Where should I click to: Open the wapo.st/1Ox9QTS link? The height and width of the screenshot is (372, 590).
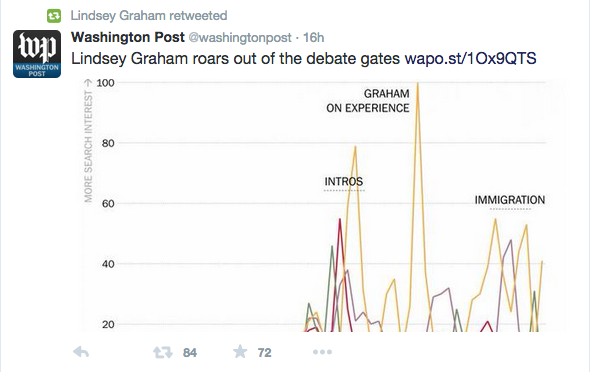470,59
